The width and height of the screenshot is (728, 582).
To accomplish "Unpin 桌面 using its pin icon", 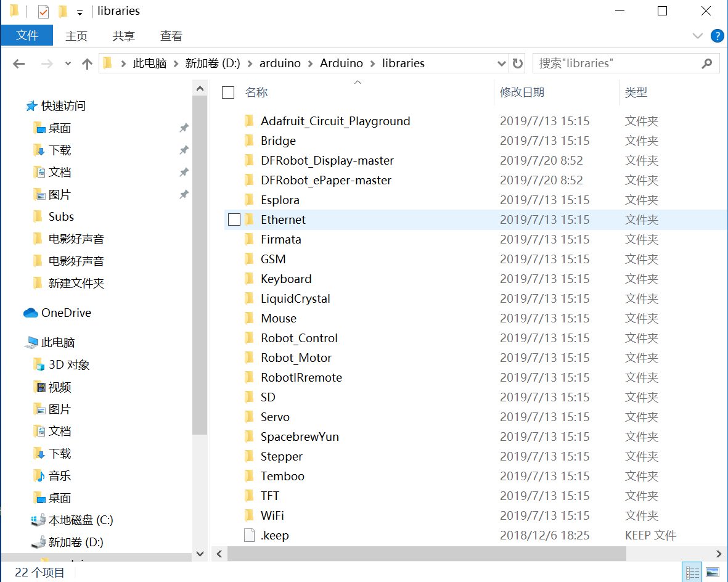I will pos(184,128).
